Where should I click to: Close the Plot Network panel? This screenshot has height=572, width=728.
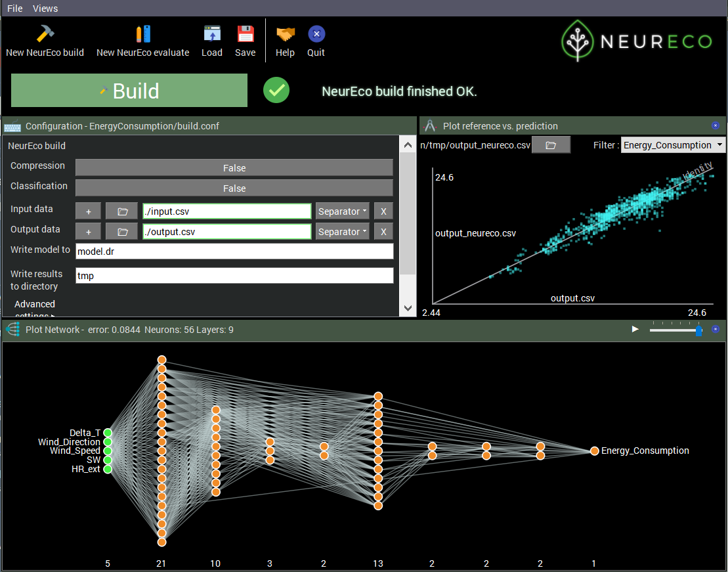pyautogui.click(x=716, y=329)
